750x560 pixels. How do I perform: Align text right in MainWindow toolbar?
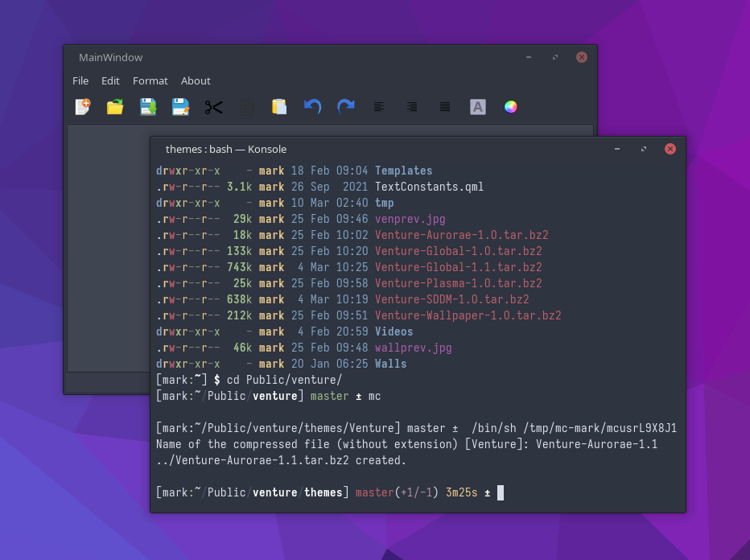[412, 107]
